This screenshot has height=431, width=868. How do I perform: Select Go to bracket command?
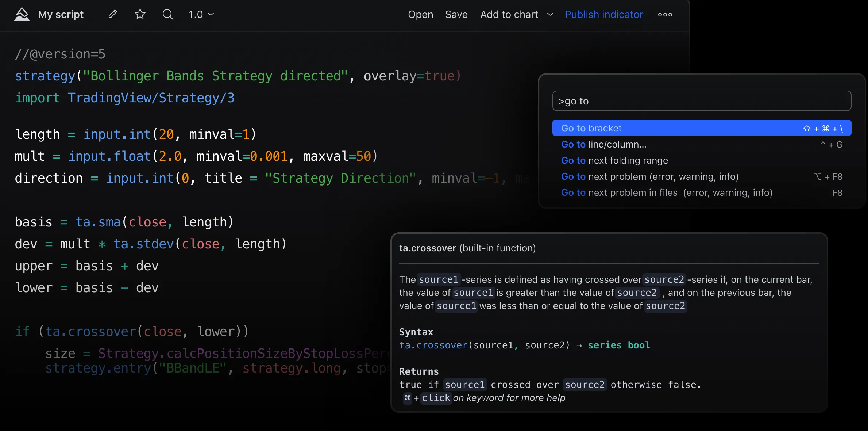click(x=702, y=128)
